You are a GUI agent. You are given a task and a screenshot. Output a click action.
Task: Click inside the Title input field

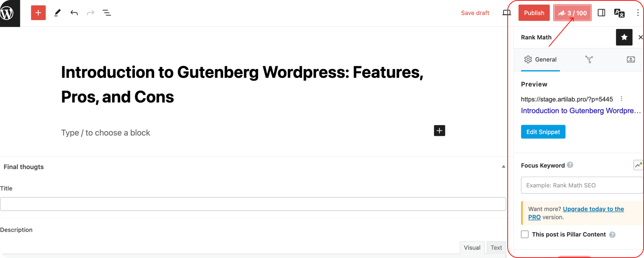(x=250, y=204)
